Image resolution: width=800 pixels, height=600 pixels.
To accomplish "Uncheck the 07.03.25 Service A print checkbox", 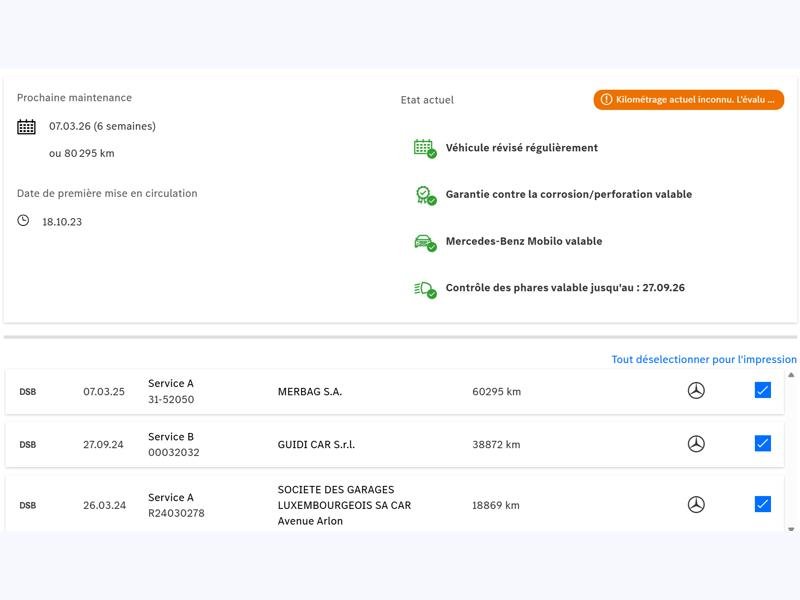I will (763, 391).
